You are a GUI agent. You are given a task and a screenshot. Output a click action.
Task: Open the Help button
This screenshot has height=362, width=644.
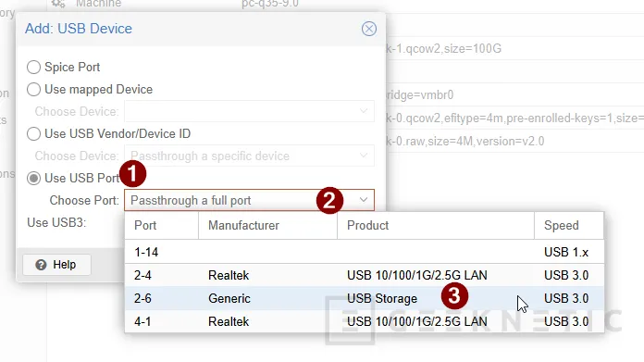[x=56, y=265]
